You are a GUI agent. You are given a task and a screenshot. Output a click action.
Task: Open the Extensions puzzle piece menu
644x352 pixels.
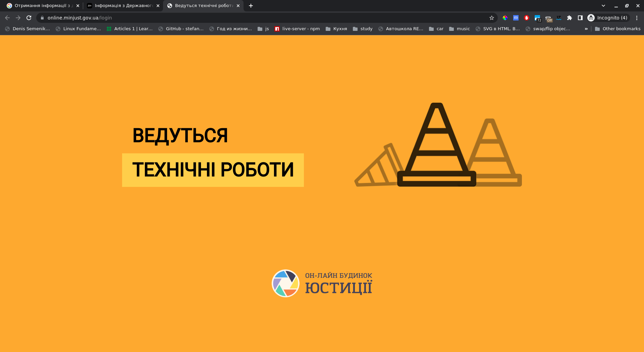pos(570,18)
